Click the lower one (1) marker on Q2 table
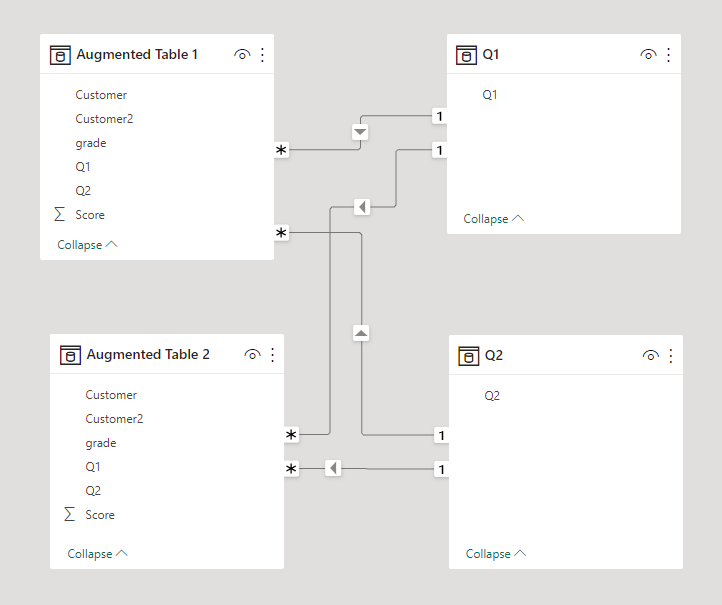 [x=442, y=469]
